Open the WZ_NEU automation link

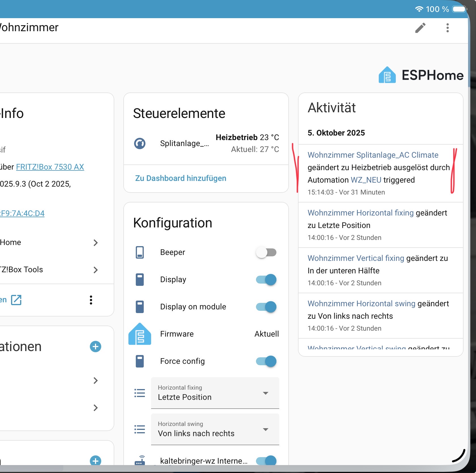pyautogui.click(x=366, y=180)
